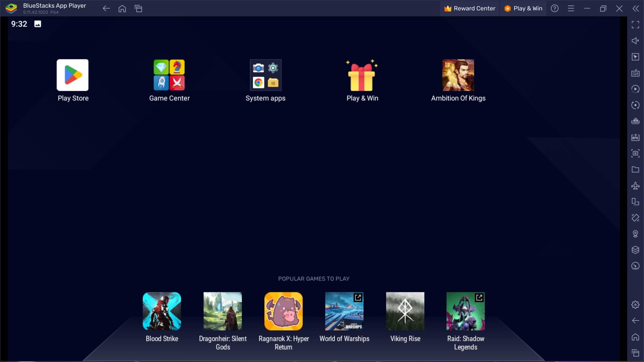Go back using title bar arrow
644x362 pixels.
pyautogui.click(x=106, y=8)
